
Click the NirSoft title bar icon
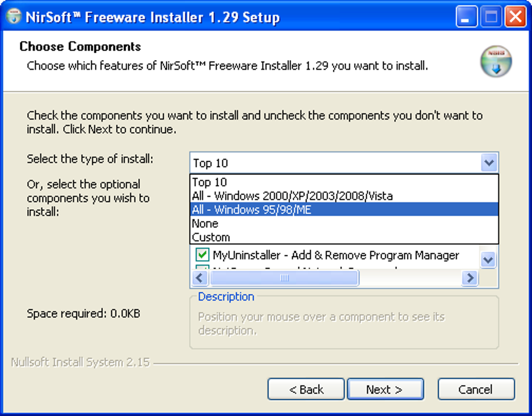14,17
